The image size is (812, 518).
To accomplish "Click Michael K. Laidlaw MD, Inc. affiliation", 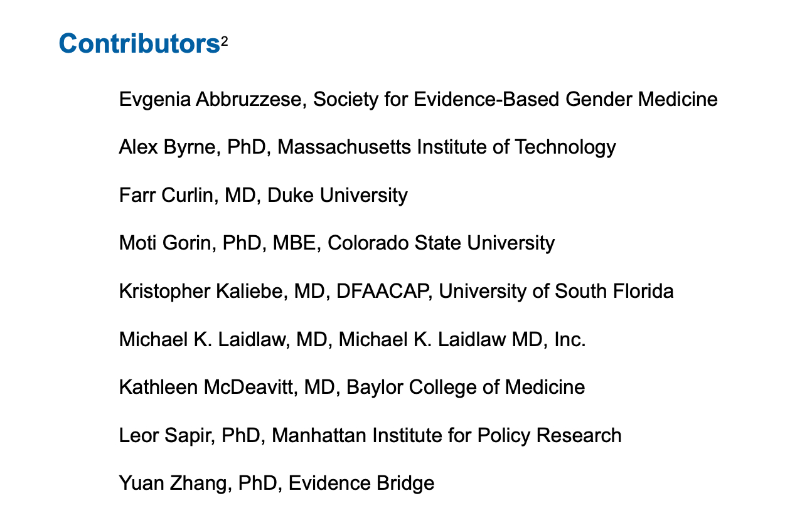I will pos(462,339).
